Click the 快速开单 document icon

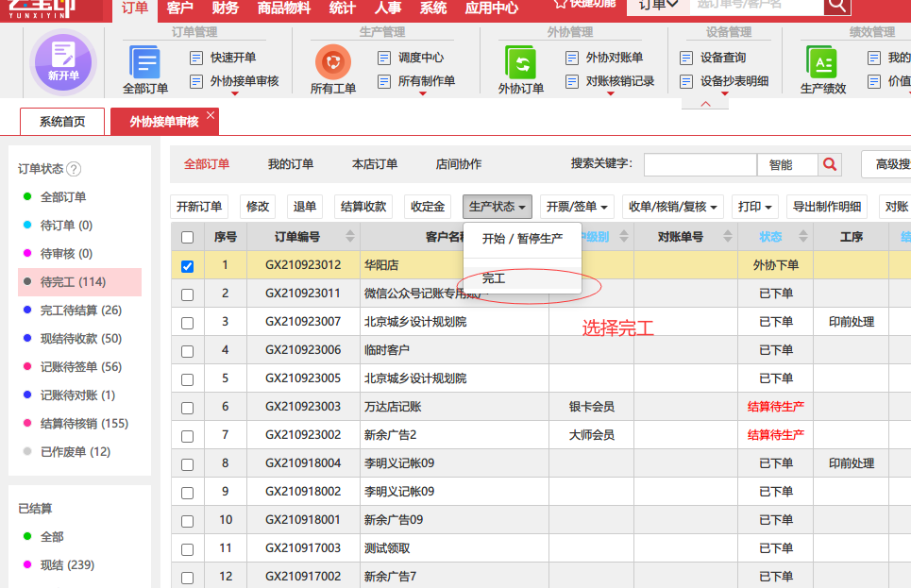pyautogui.click(x=196, y=58)
